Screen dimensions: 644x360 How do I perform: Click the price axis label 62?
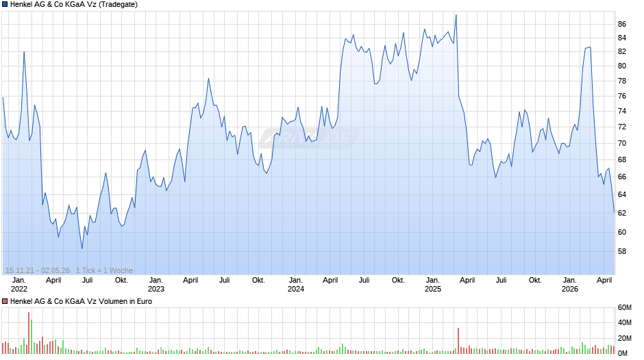(622, 213)
